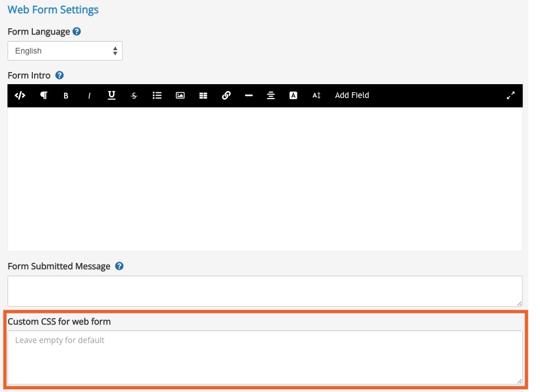Open the Form Language dropdown
The width and height of the screenshot is (540, 392).
(65, 51)
